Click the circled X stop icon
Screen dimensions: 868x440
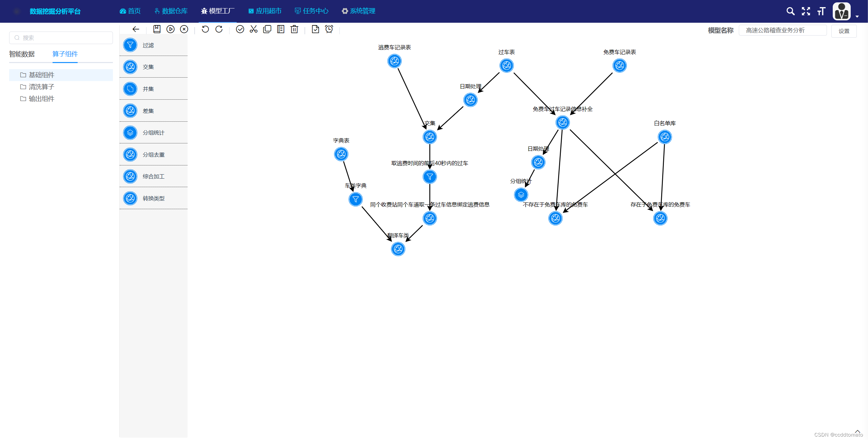point(184,29)
